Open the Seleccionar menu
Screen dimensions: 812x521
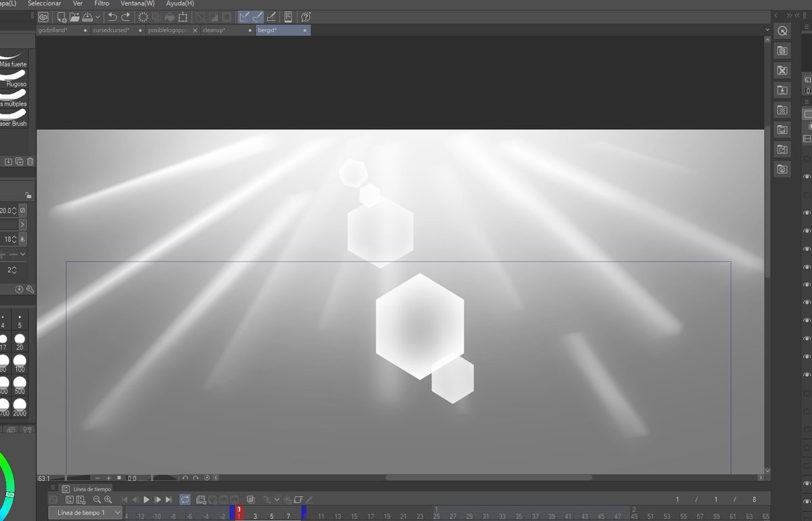45,3
